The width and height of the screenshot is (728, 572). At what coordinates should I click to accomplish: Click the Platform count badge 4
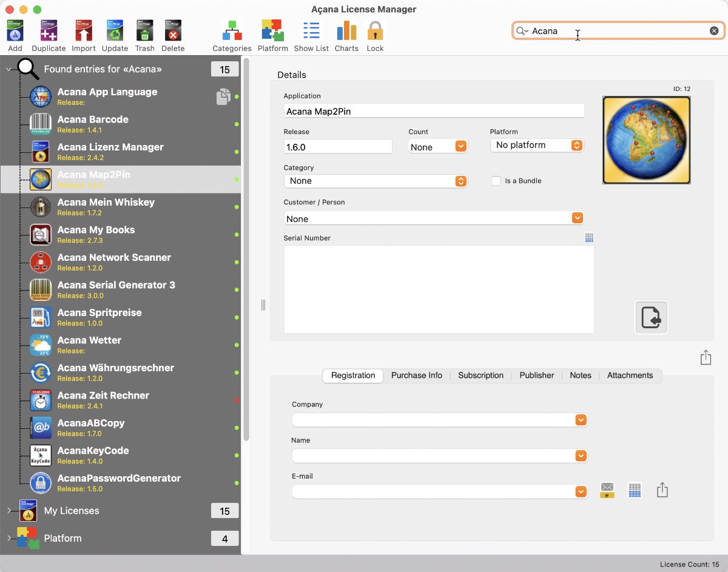point(225,538)
